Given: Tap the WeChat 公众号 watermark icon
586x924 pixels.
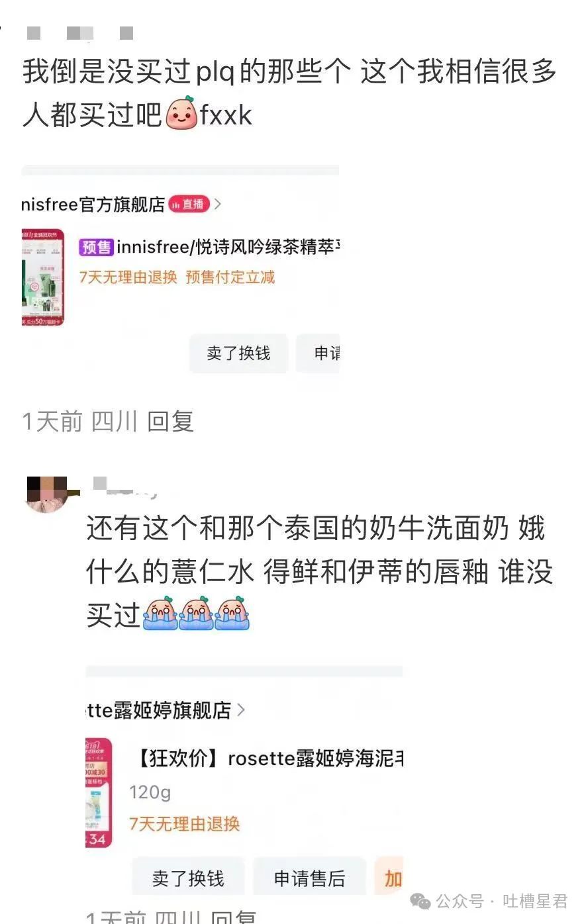Looking at the screenshot, I should coord(420,901).
